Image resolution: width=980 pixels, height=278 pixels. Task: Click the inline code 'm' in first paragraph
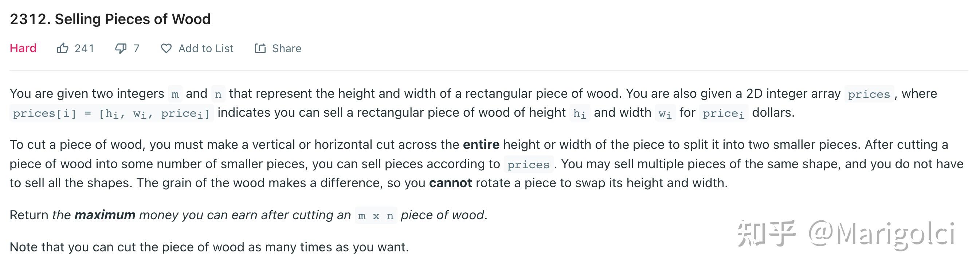tap(175, 94)
